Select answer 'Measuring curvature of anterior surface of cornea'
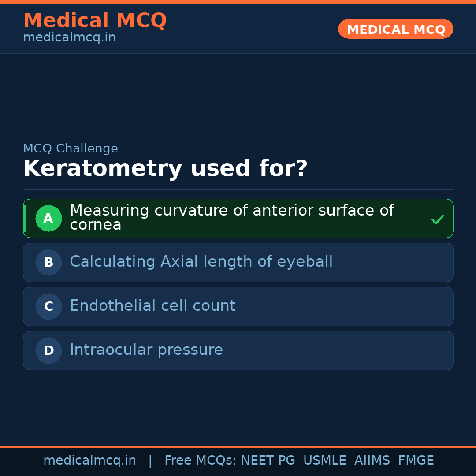Screen dimensions: 476x476 pos(231,218)
